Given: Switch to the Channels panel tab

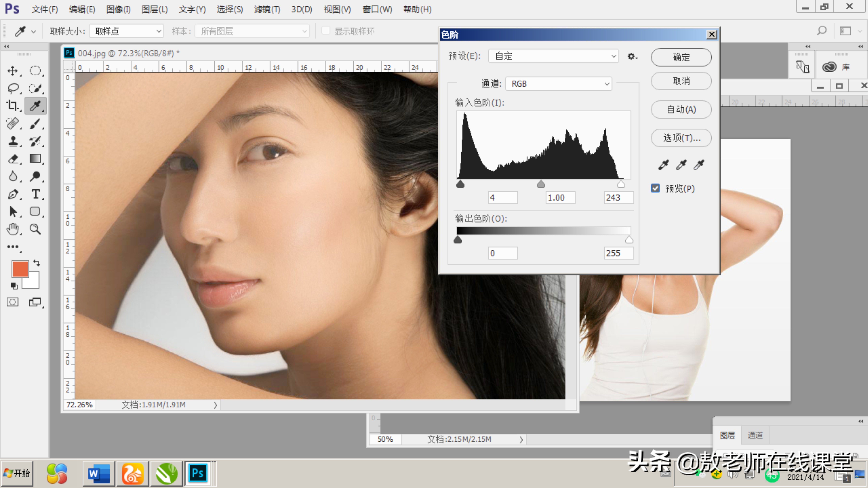Looking at the screenshot, I should click(x=755, y=435).
